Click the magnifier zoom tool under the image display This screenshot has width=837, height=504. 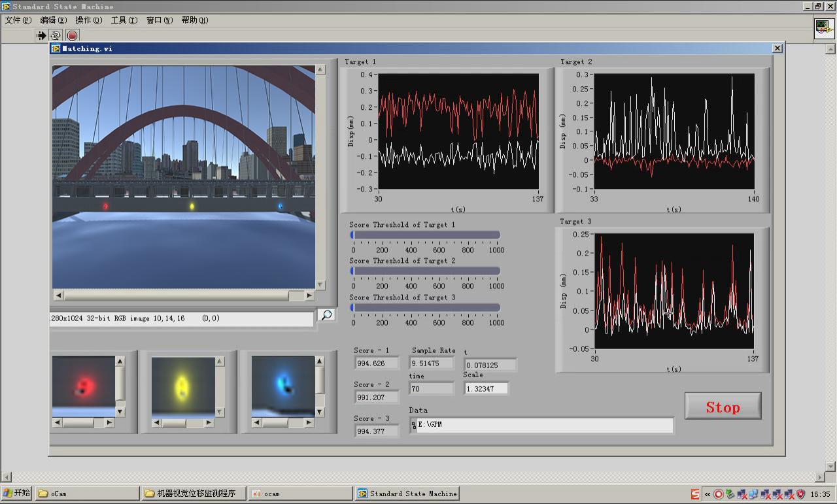326,315
